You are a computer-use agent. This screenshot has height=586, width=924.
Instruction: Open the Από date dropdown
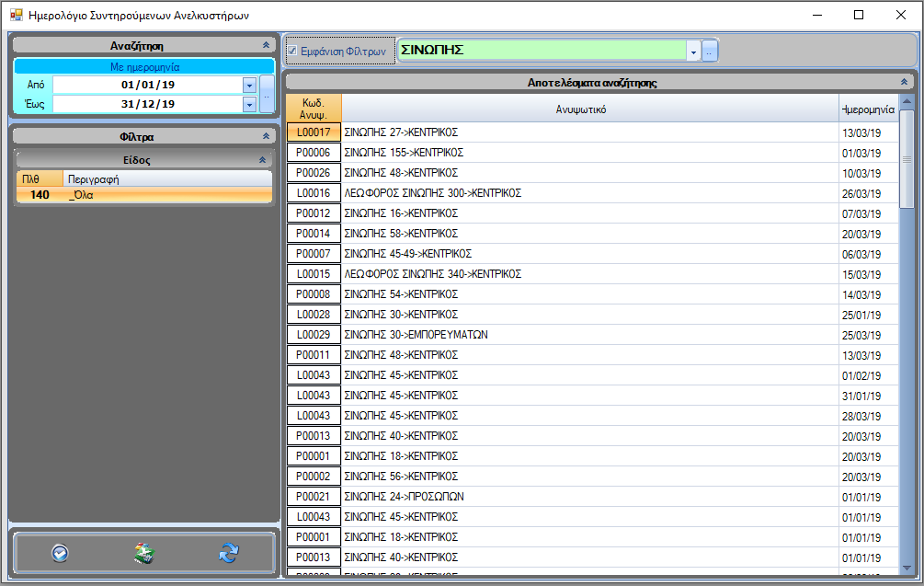pos(249,85)
